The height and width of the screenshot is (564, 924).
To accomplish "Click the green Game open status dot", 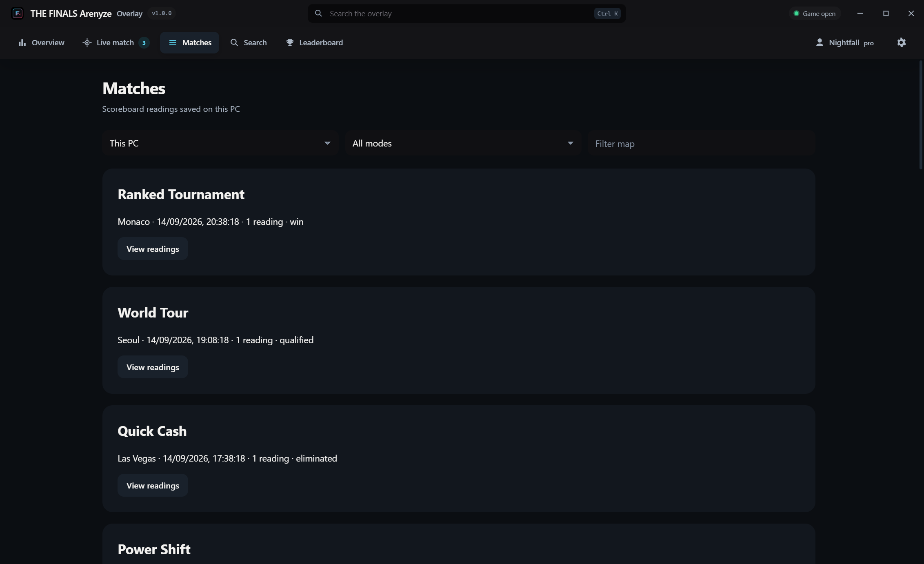I will coord(796,13).
